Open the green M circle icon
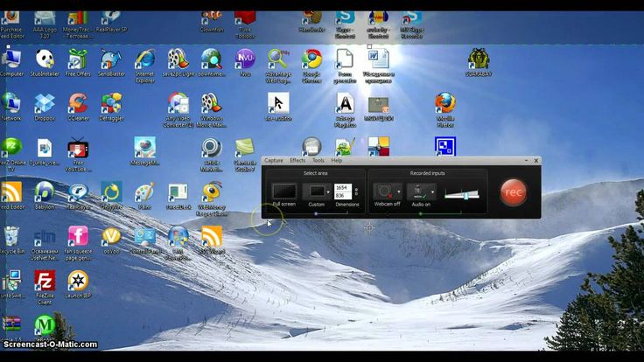The height and width of the screenshot is (362, 644). click(45, 326)
